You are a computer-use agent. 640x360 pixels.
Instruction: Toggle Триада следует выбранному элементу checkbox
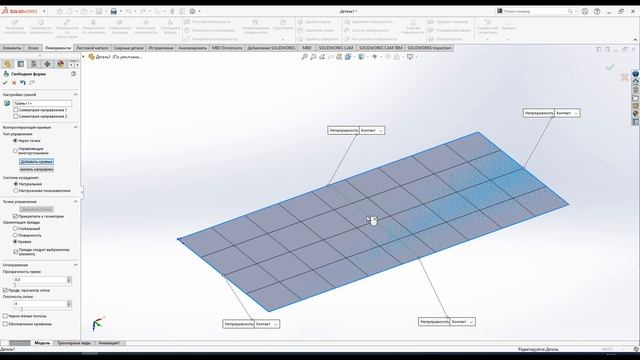tap(15, 252)
